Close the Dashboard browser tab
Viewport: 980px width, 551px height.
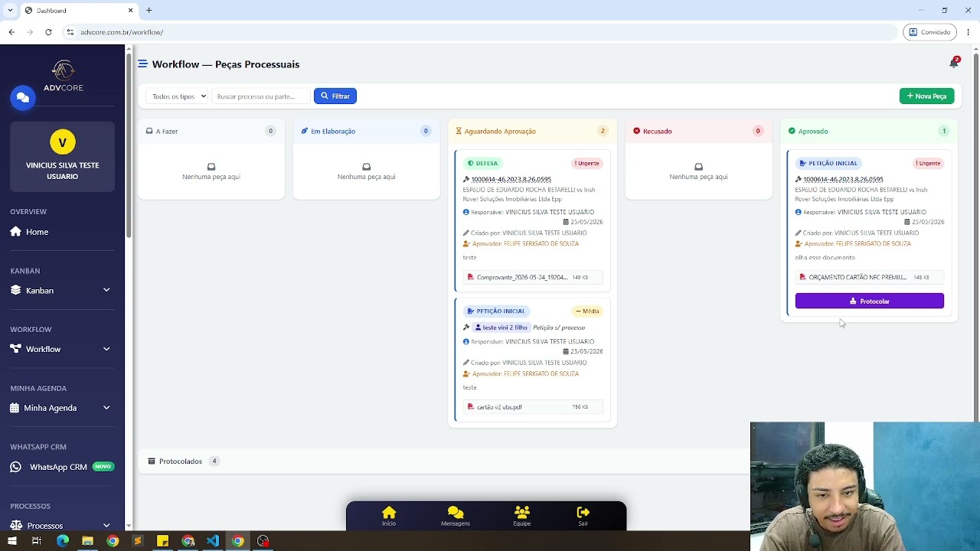[x=130, y=11]
